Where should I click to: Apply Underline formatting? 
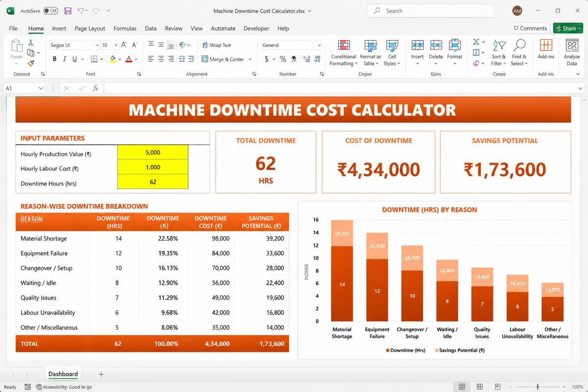click(74, 59)
